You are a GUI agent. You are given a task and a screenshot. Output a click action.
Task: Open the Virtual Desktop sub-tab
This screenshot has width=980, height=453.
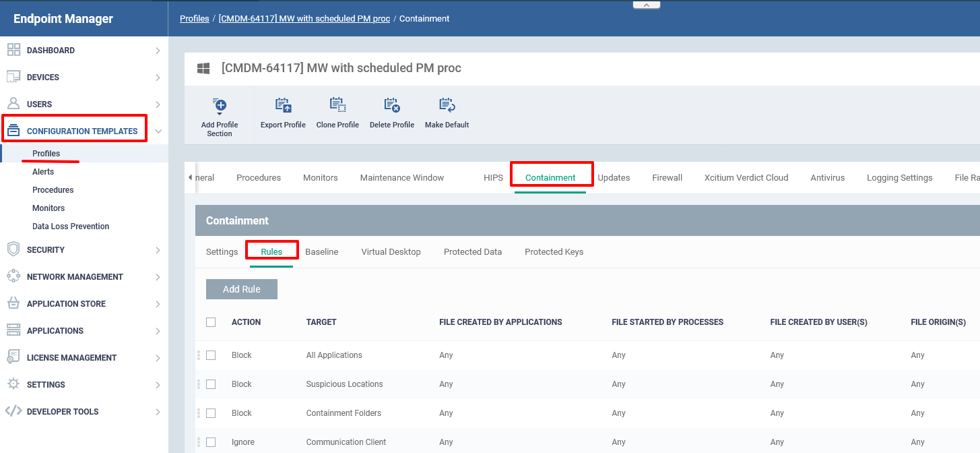(x=391, y=252)
